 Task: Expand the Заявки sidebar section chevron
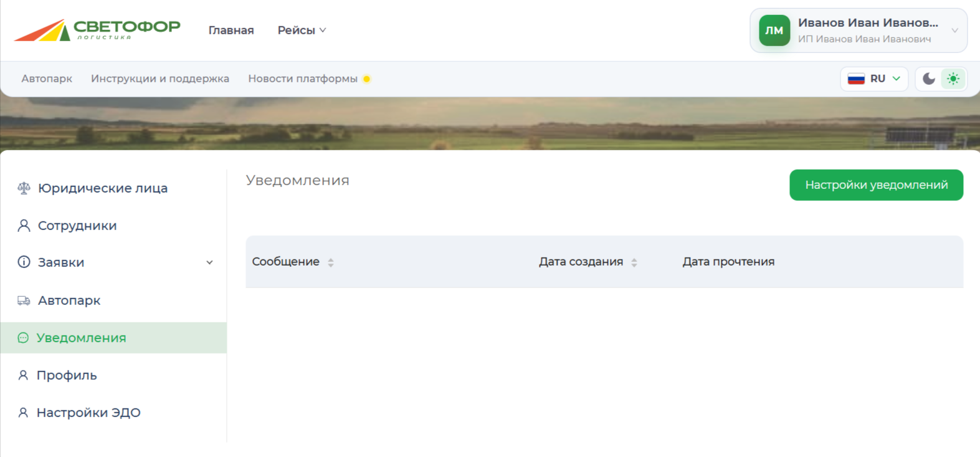[210, 262]
